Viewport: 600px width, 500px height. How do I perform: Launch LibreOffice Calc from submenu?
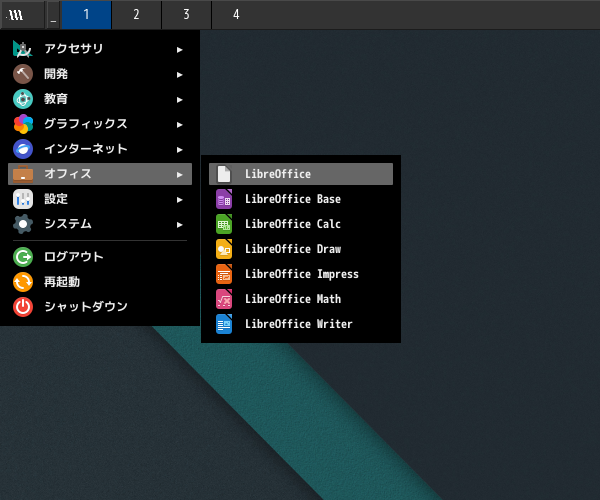click(x=301, y=224)
